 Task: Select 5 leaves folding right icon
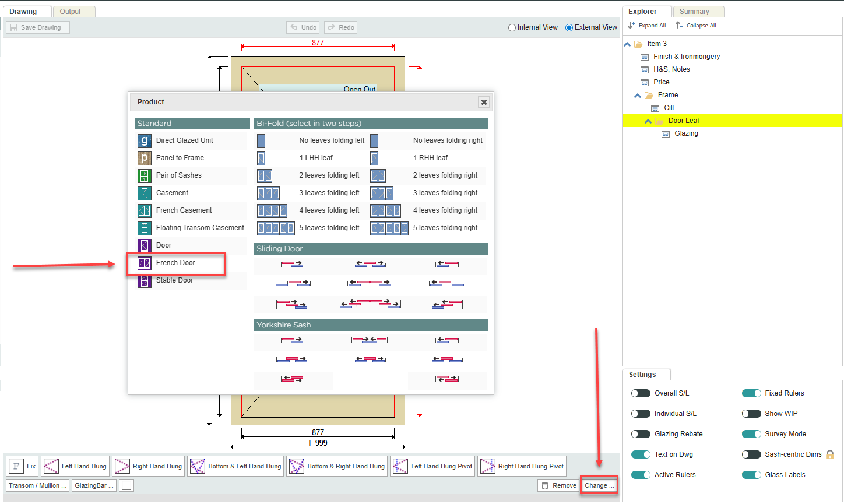click(x=389, y=228)
